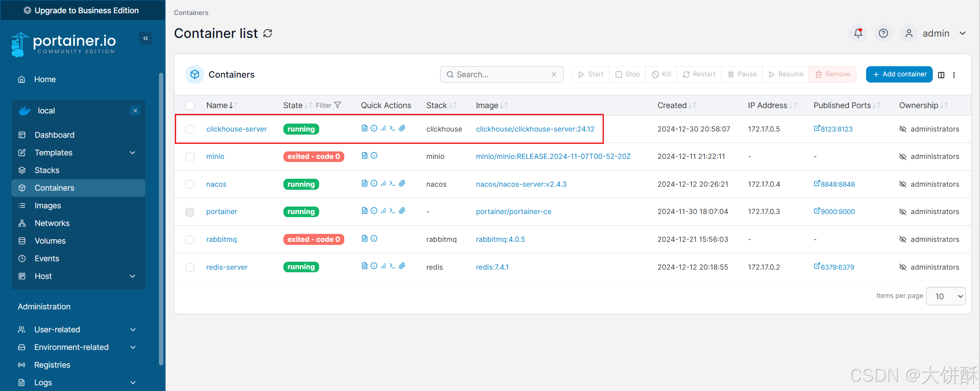Open attach icon for portainer container
This screenshot has height=391, width=980.
(x=402, y=211)
